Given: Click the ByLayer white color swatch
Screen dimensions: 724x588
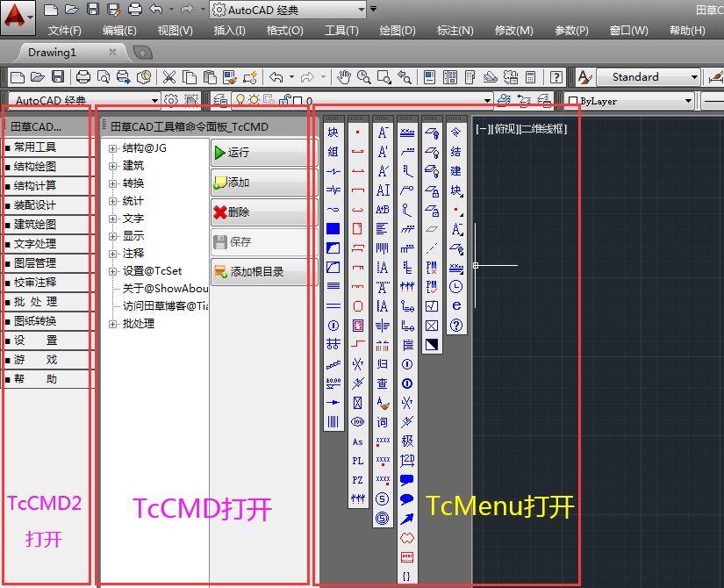Looking at the screenshot, I should (573, 101).
